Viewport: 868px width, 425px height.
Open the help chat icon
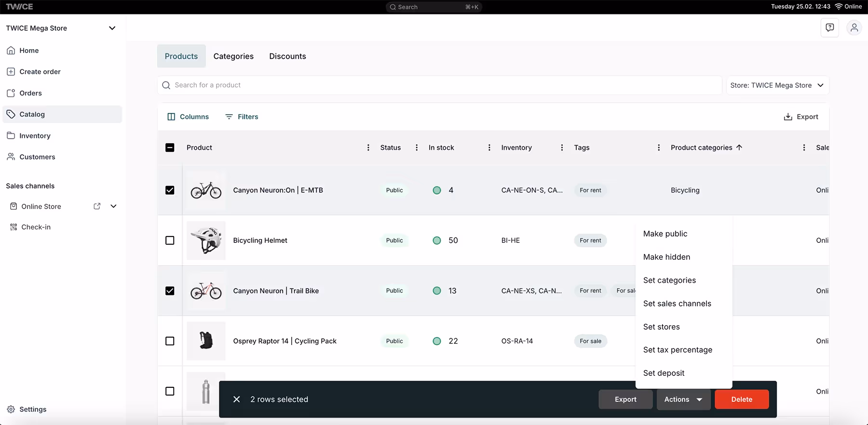(829, 28)
